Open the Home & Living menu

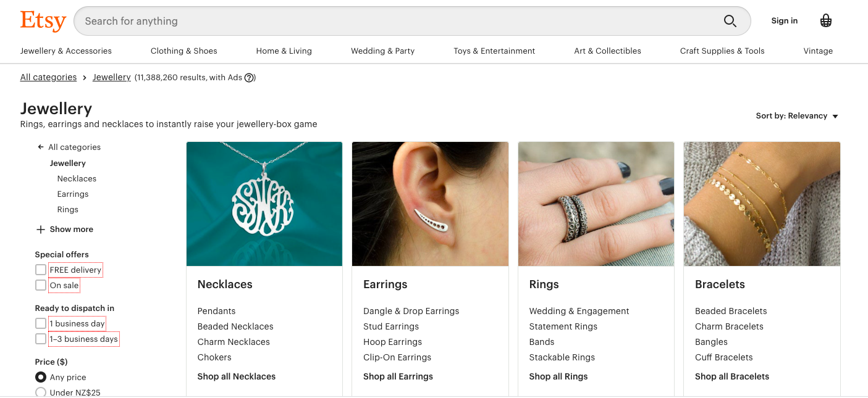pyautogui.click(x=284, y=51)
